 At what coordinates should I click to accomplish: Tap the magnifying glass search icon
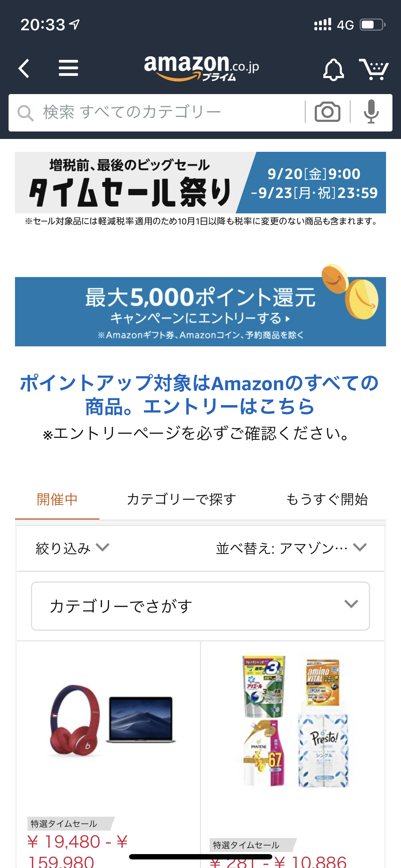[26, 113]
